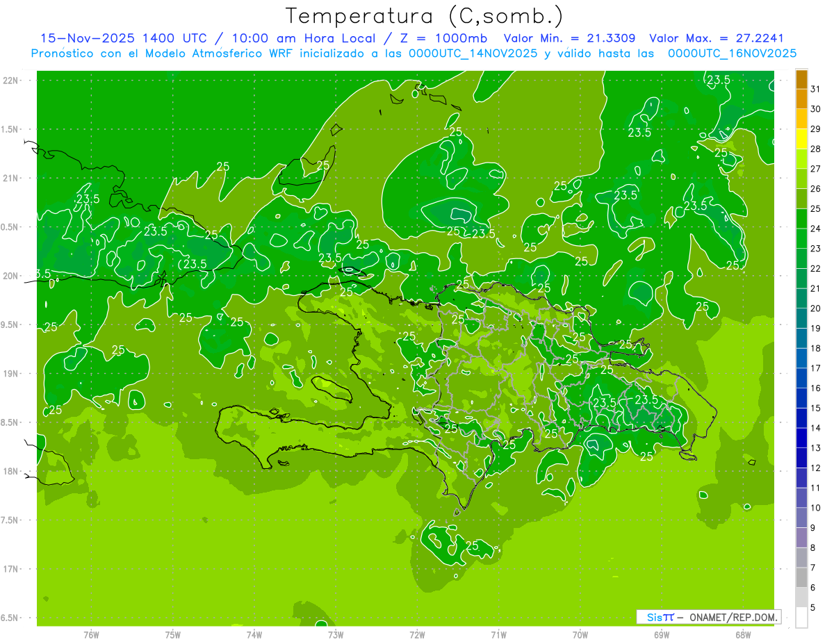
Task: Click the '22N' latitude axis label
Action: [x=11, y=81]
